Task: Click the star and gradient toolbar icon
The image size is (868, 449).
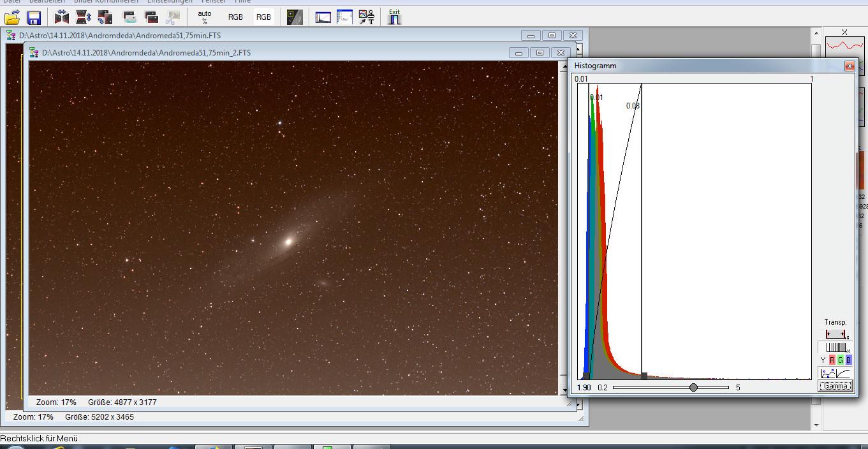Action: (x=295, y=17)
